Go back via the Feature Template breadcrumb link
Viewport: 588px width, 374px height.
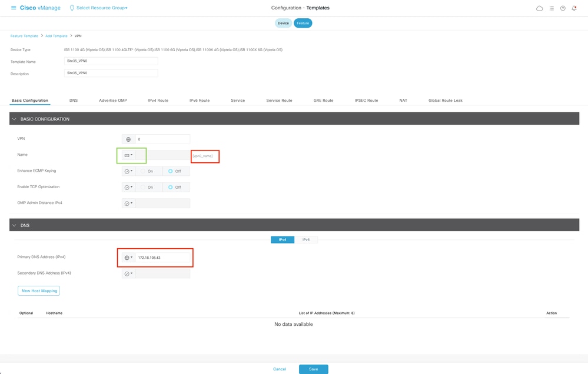tap(24, 35)
